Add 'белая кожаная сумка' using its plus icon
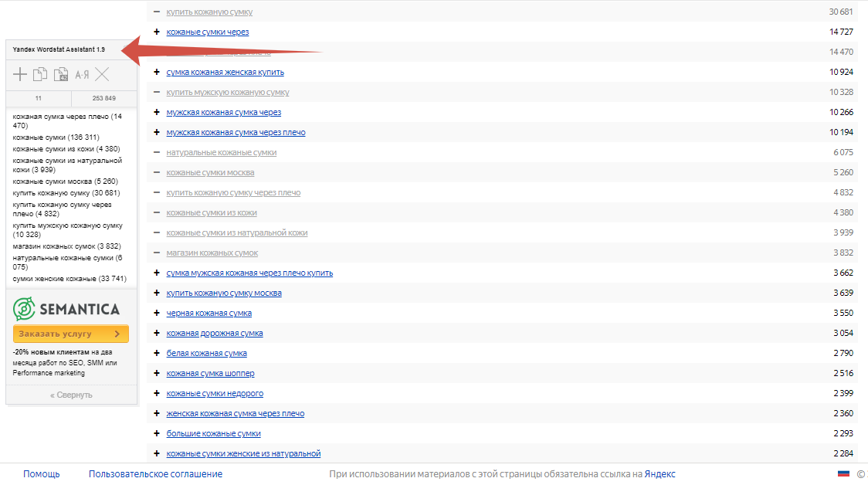 [x=157, y=354]
